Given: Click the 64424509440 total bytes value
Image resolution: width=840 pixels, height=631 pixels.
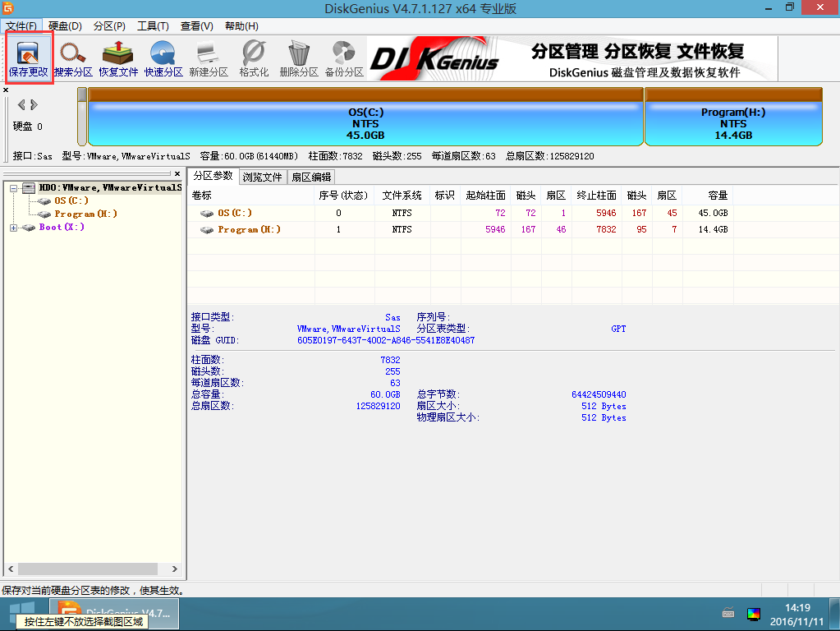Looking at the screenshot, I should [x=599, y=394].
